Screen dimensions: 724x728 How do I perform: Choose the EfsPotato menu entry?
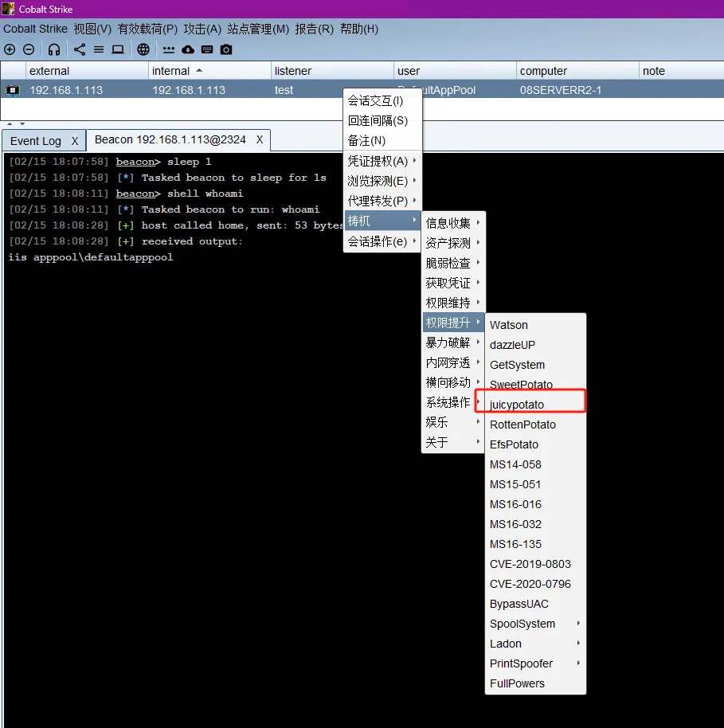(x=535, y=444)
